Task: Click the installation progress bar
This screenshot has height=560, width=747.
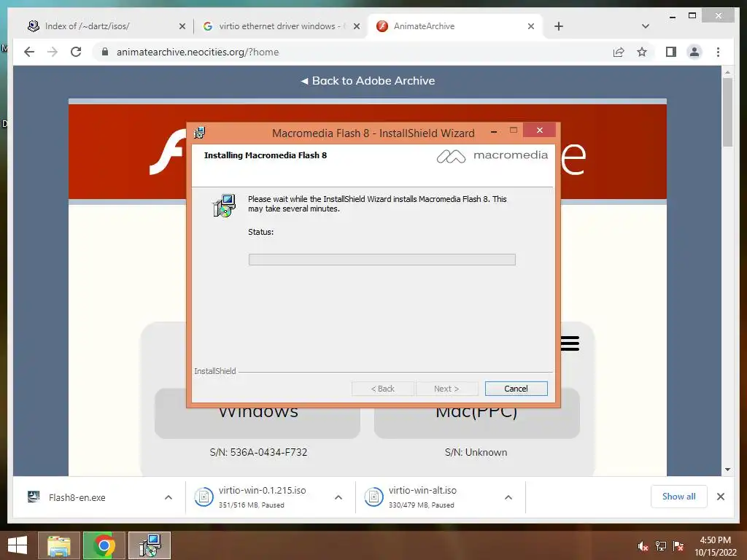Action: click(x=382, y=260)
